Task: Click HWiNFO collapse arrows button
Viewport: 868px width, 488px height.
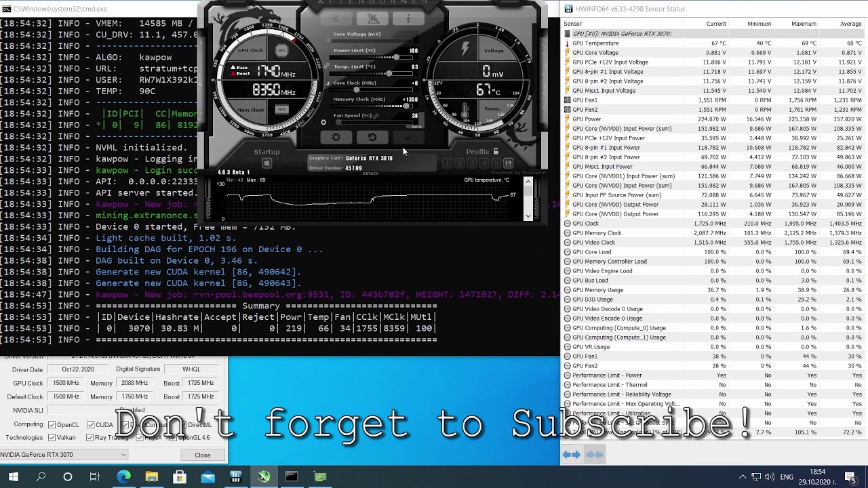Action: 594,454
